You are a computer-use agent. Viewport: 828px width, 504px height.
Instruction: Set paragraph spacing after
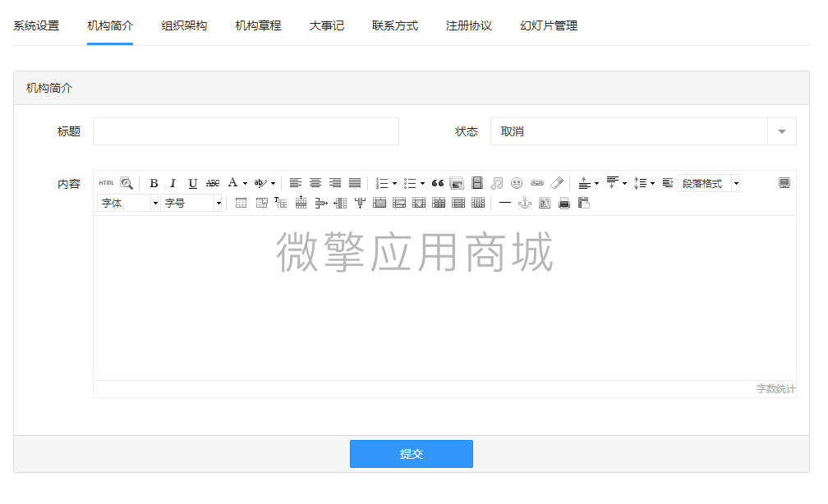pos(612,183)
